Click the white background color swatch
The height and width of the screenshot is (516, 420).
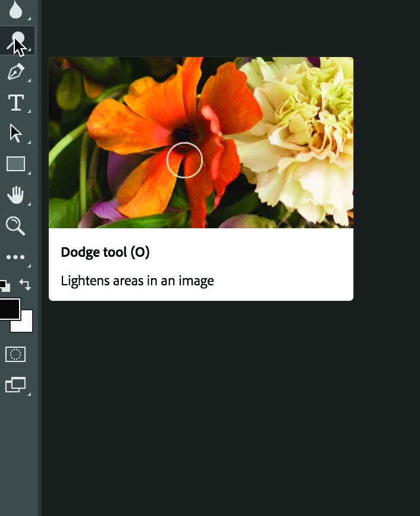25,324
